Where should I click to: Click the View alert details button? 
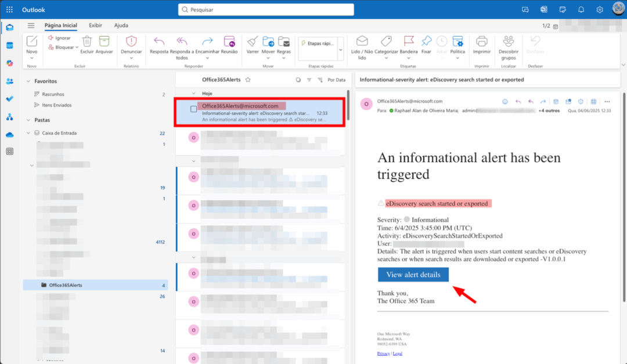point(413,275)
